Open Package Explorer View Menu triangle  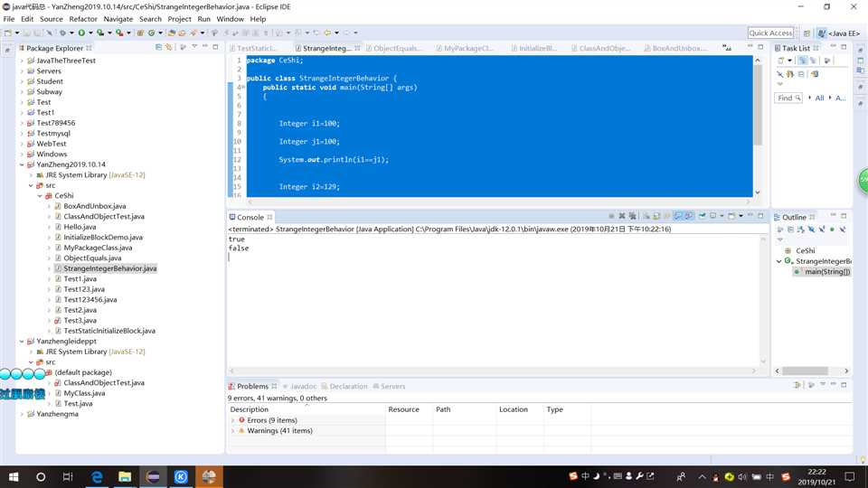(194, 47)
